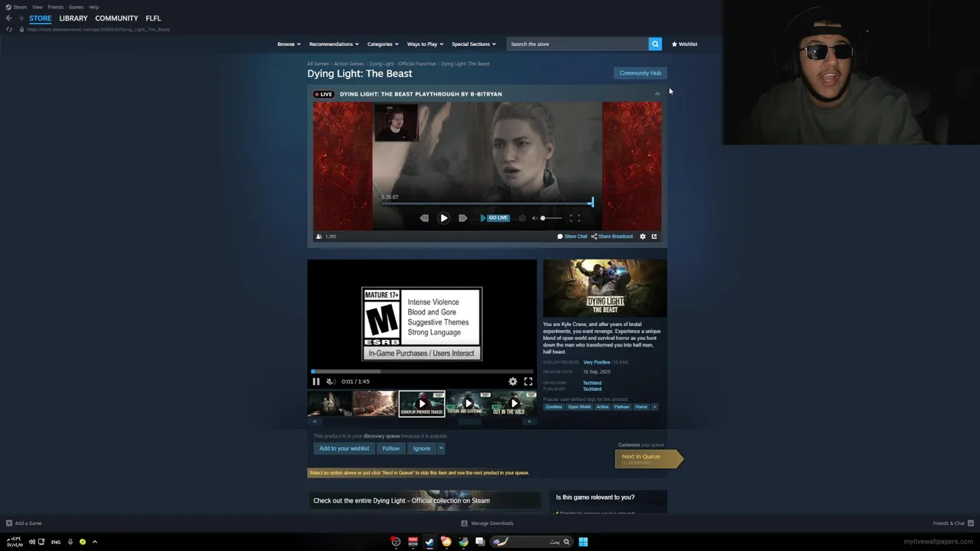
Task: Open the Friends menu
Action: click(x=56, y=7)
